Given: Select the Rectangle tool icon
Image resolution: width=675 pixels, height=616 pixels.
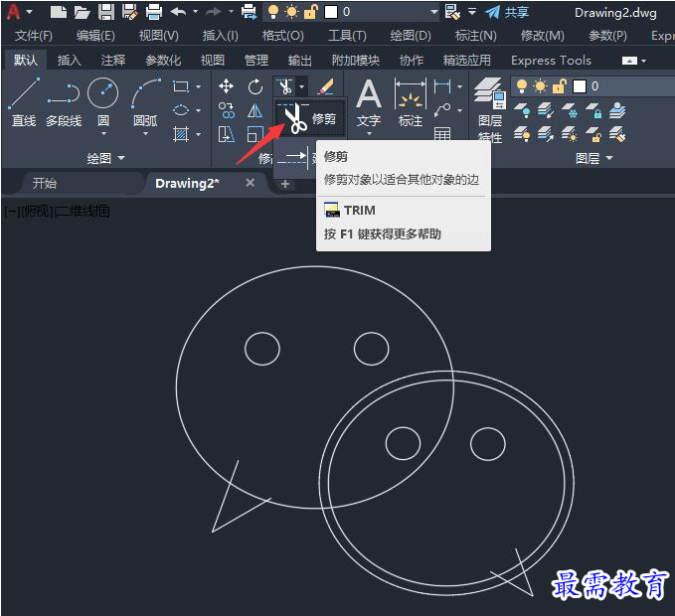Looking at the screenshot, I should coord(180,86).
